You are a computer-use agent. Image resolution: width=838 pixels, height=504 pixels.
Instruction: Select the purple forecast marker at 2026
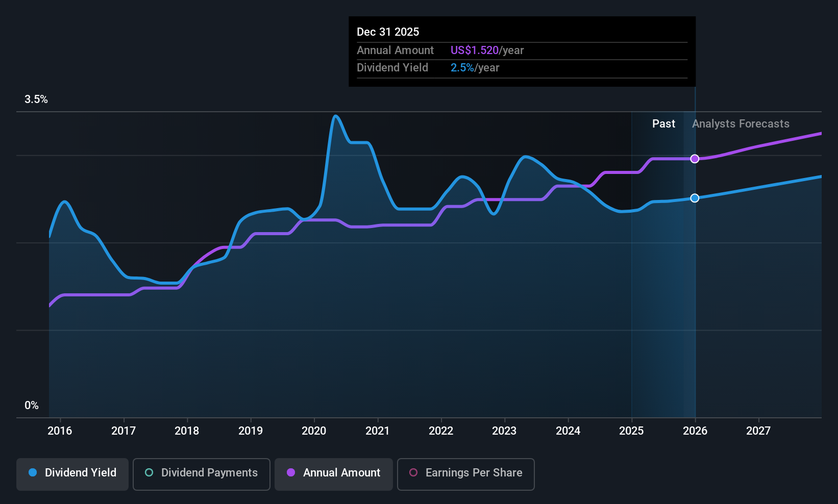pos(695,159)
